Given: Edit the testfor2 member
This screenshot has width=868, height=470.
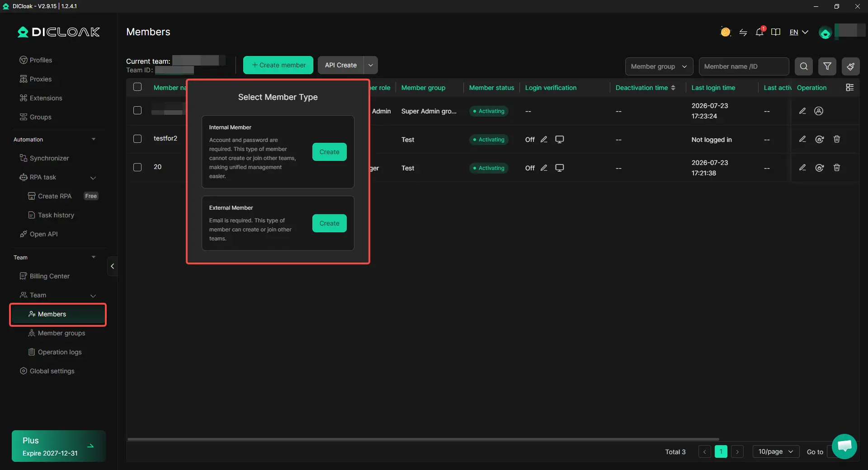Looking at the screenshot, I should (802, 139).
